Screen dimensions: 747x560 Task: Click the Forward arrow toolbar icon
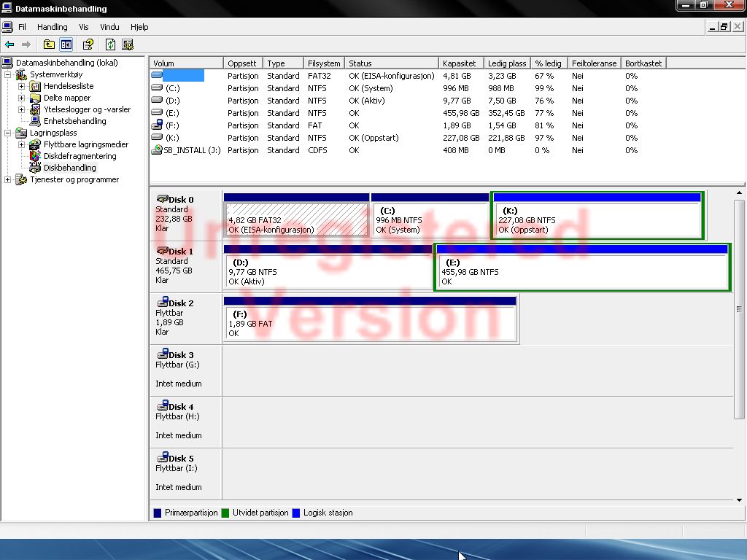coord(26,44)
